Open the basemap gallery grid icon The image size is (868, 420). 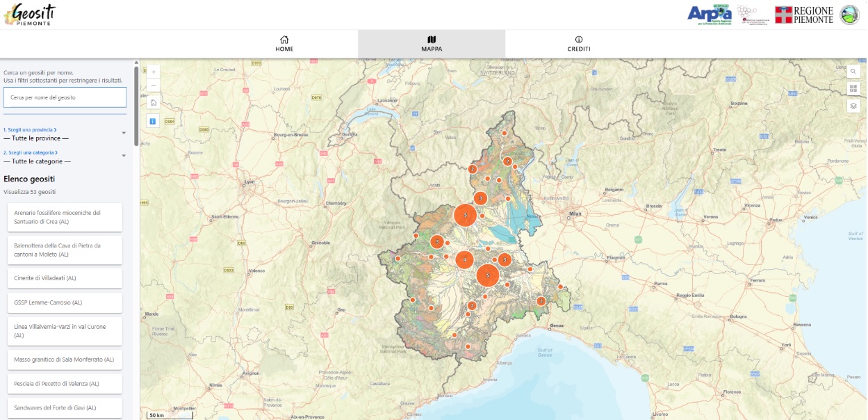click(x=854, y=88)
